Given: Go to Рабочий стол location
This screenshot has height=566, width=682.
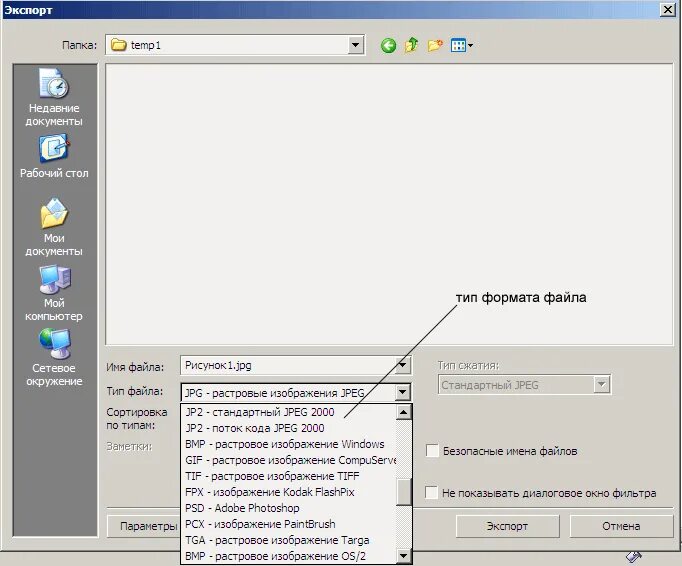Looking at the screenshot, I should (54, 157).
